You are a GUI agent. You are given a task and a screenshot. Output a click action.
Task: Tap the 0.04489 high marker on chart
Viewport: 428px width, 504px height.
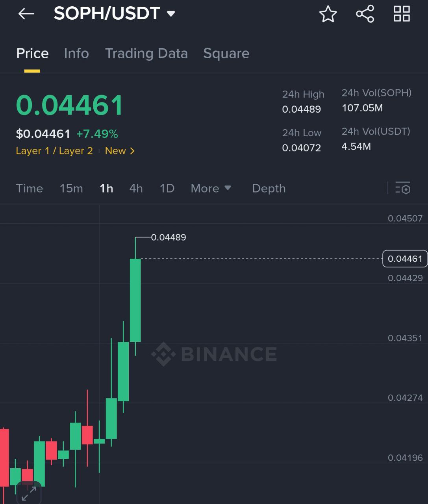(x=169, y=237)
